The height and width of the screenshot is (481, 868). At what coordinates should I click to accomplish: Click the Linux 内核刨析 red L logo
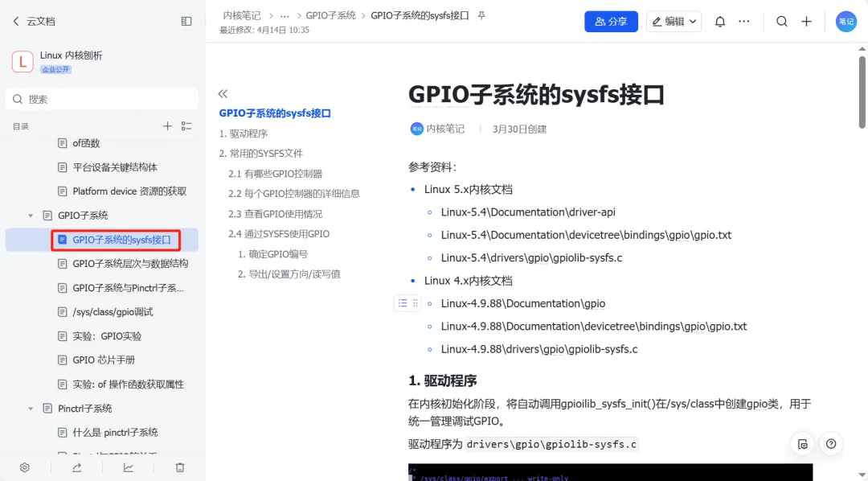[23, 61]
